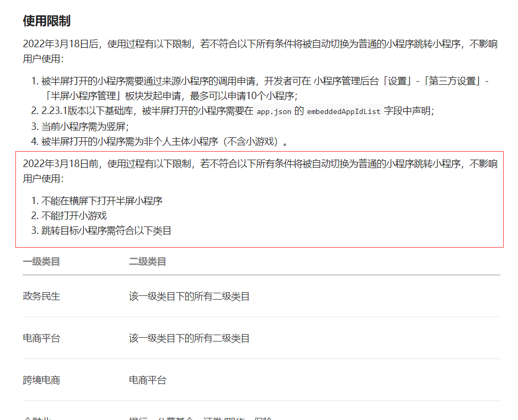Click the 一级类目 column header
The width and height of the screenshot is (518, 420).
click(41, 261)
